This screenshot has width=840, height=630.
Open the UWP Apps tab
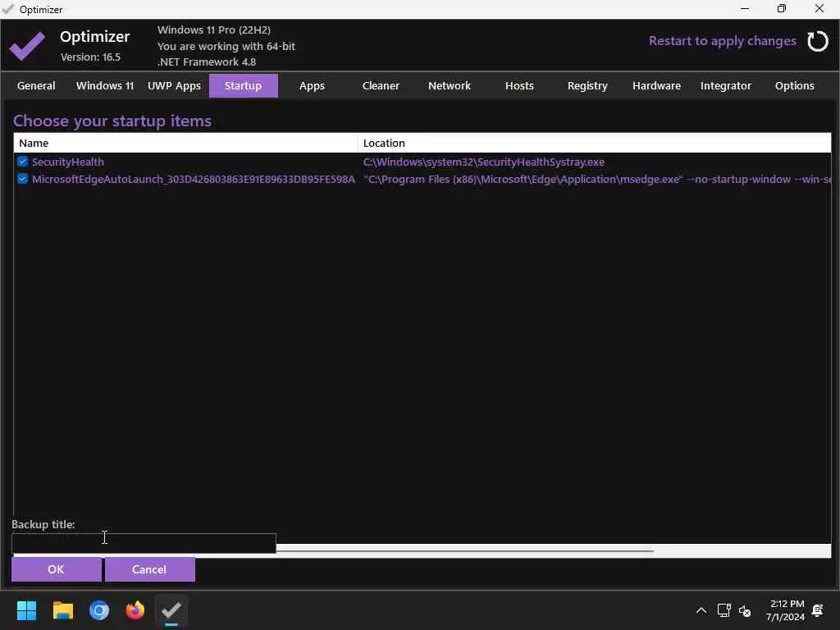(174, 85)
